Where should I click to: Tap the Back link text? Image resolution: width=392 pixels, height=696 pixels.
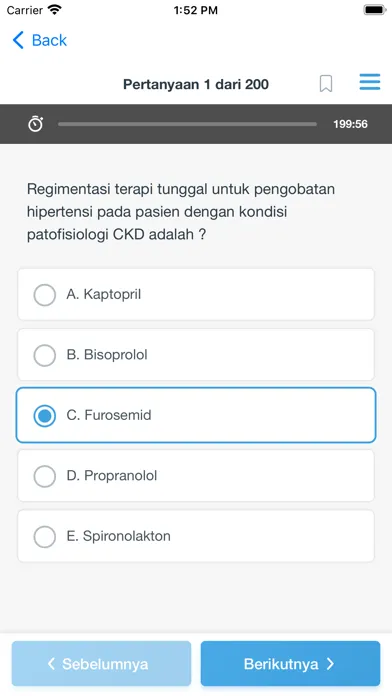49,40
